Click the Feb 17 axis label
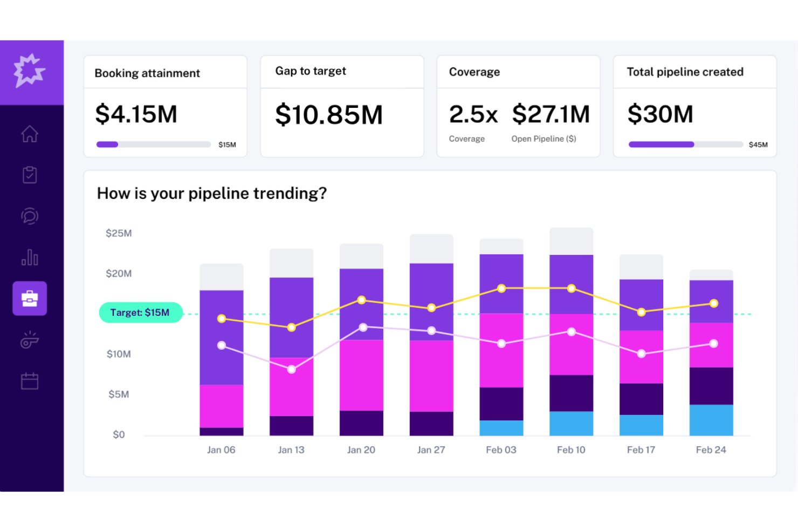Screen dimensions: 798x532 (641, 450)
